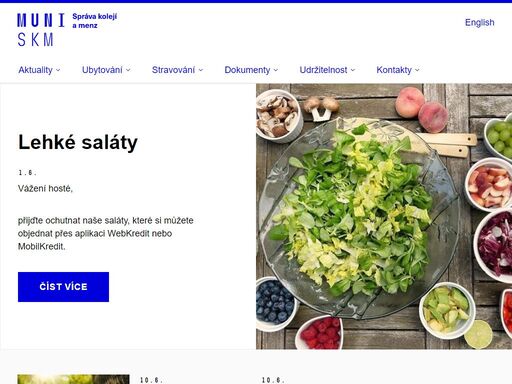Open the Aktuality menu
The height and width of the screenshot is (384, 512).
(35, 70)
